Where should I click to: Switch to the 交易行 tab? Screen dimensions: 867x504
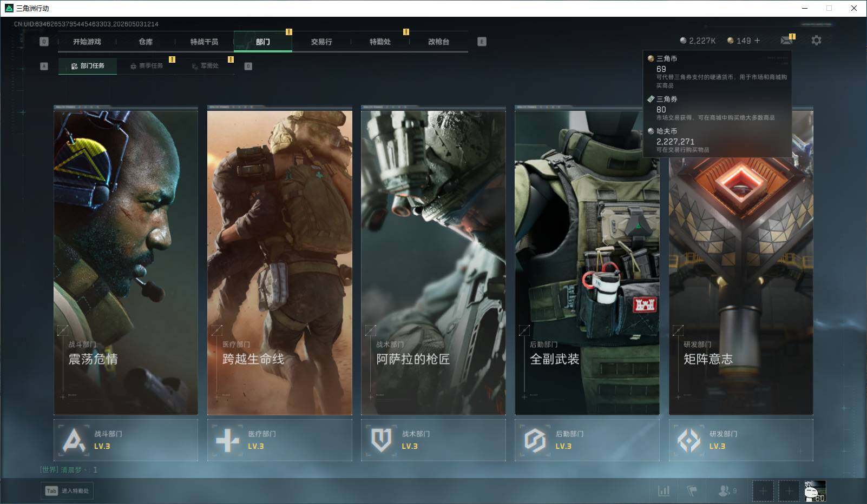(321, 42)
